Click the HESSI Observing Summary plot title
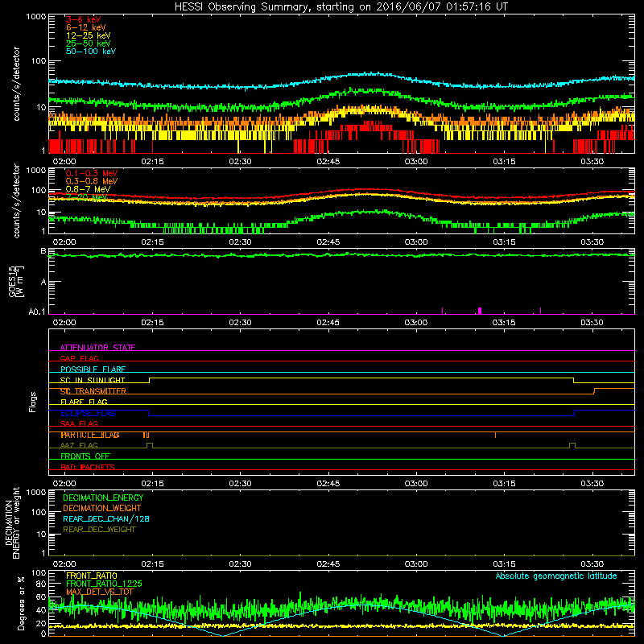The width and height of the screenshot is (644, 644). pos(341,7)
